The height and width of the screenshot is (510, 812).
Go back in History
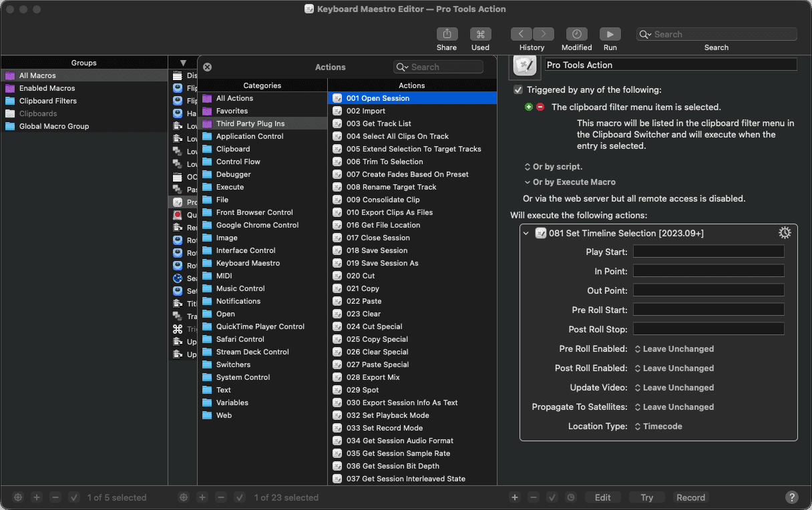tap(521, 34)
